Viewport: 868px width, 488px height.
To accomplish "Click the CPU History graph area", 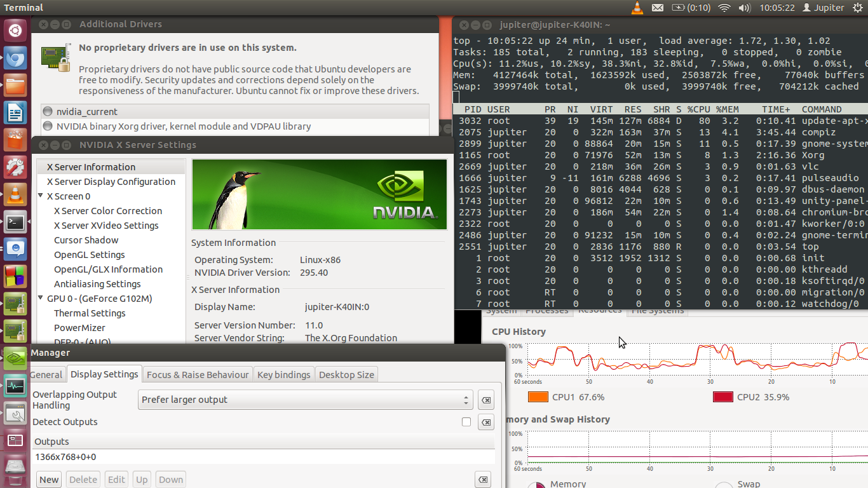I will [x=697, y=359].
